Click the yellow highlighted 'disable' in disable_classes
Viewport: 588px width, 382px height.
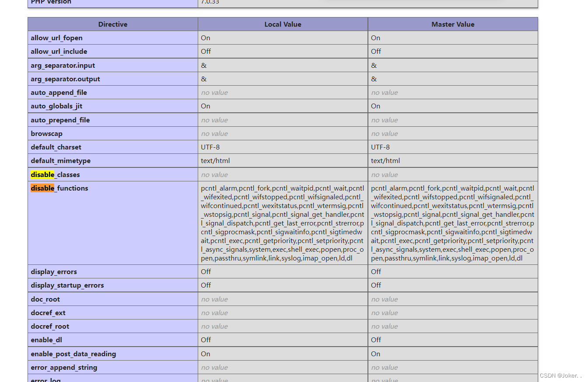coord(42,175)
